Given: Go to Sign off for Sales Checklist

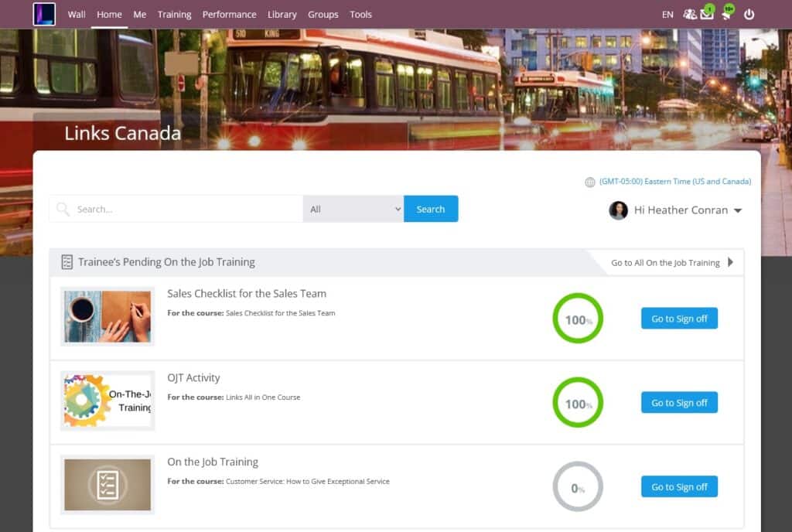Looking at the screenshot, I should [679, 319].
